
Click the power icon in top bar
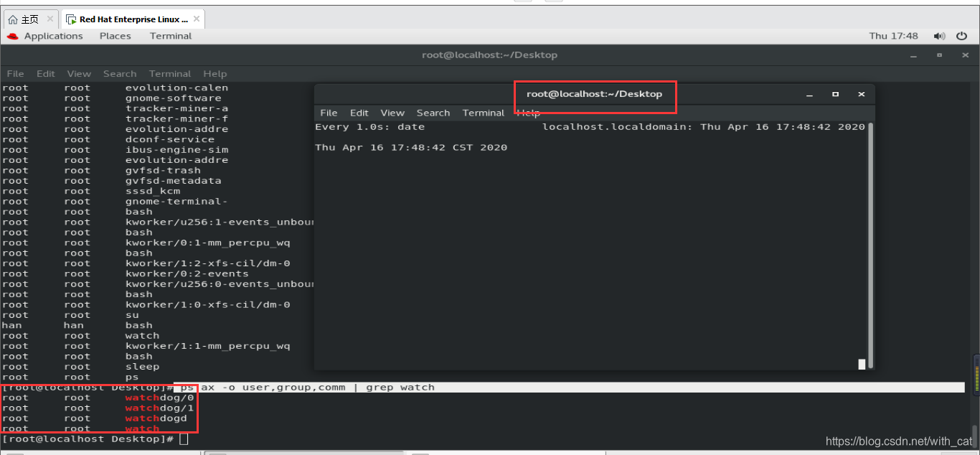click(961, 36)
